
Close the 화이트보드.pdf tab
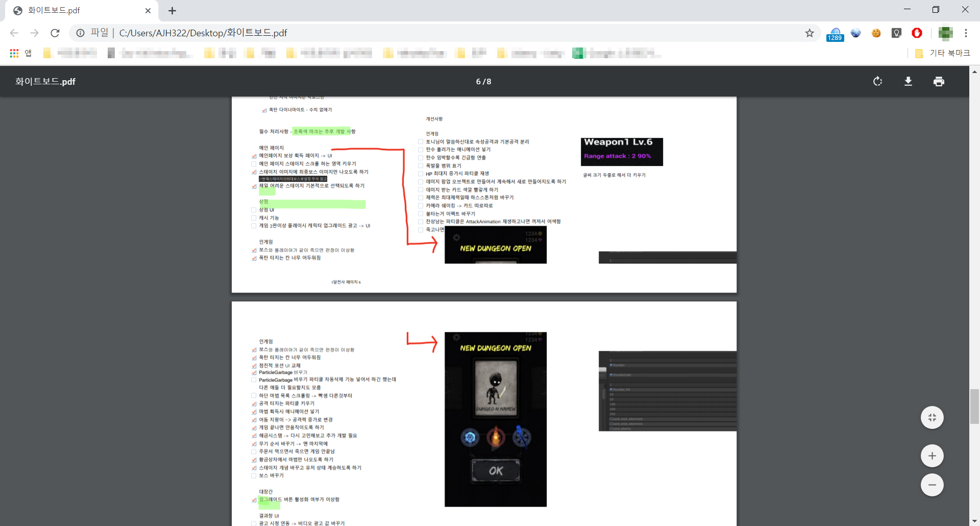pos(148,11)
